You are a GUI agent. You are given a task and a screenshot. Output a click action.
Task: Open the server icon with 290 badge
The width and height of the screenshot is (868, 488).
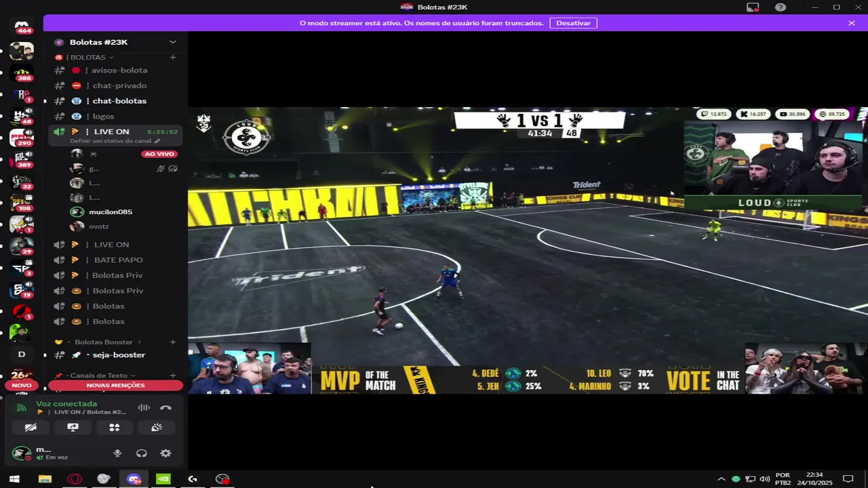[22, 139]
